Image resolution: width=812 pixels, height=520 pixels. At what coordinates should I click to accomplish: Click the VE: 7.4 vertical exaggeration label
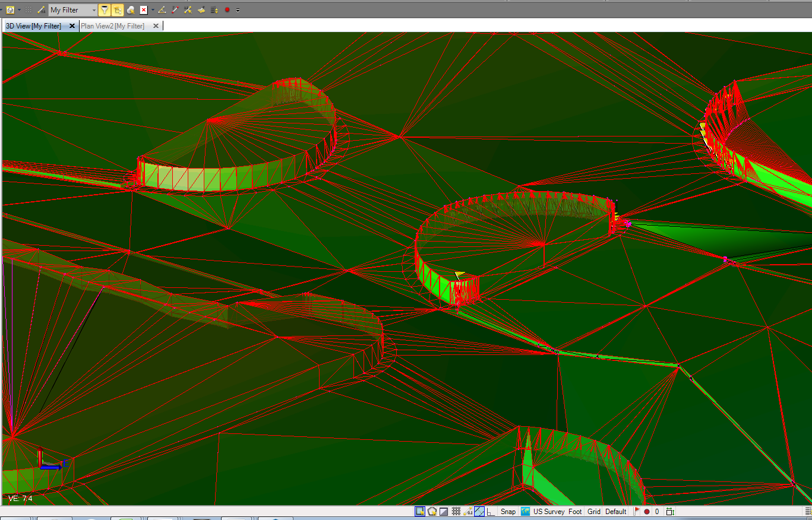click(x=20, y=499)
